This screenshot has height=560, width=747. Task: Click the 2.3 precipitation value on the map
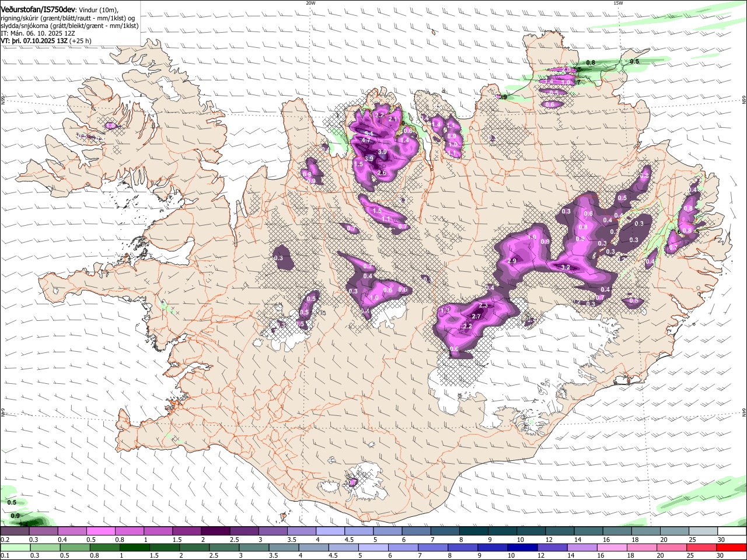coord(483,305)
